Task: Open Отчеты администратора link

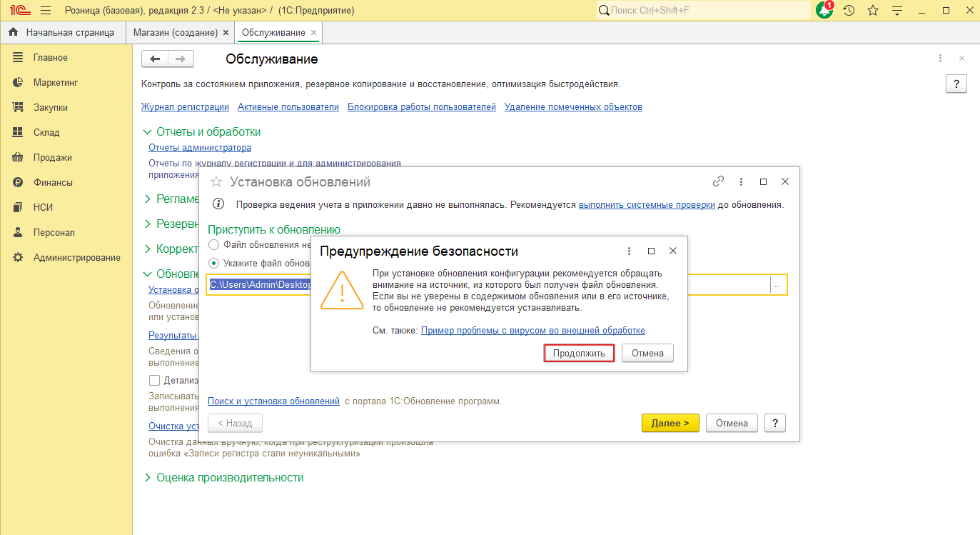Action: pos(200,147)
